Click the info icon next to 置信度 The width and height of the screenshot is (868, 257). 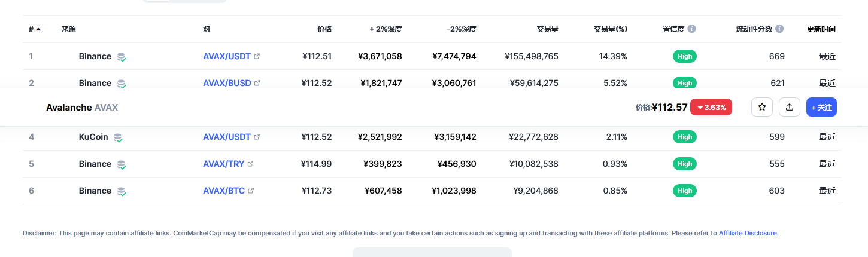click(691, 29)
